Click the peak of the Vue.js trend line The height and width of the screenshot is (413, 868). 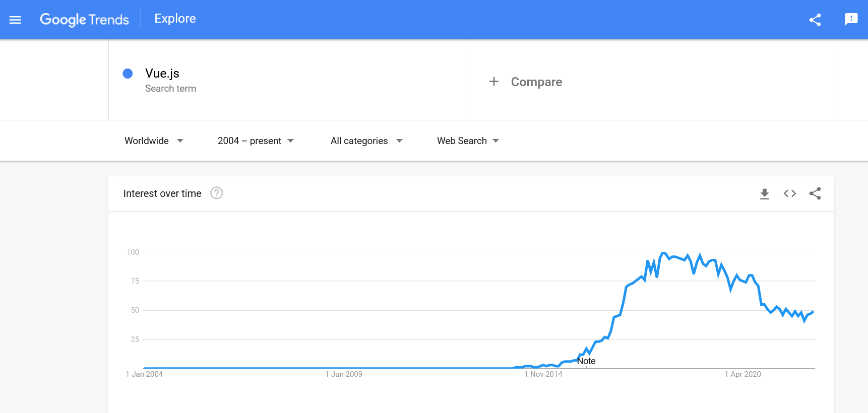point(663,253)
